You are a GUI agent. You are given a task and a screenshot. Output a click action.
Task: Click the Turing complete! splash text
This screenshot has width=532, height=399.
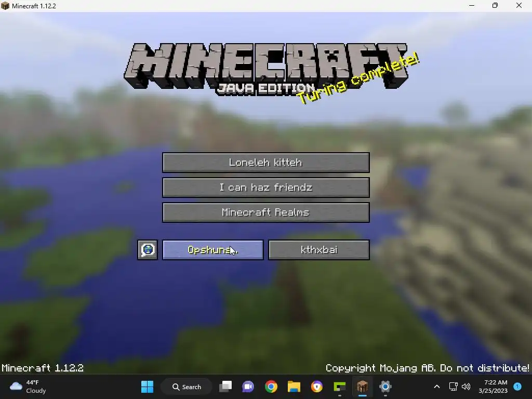point(358,78)
